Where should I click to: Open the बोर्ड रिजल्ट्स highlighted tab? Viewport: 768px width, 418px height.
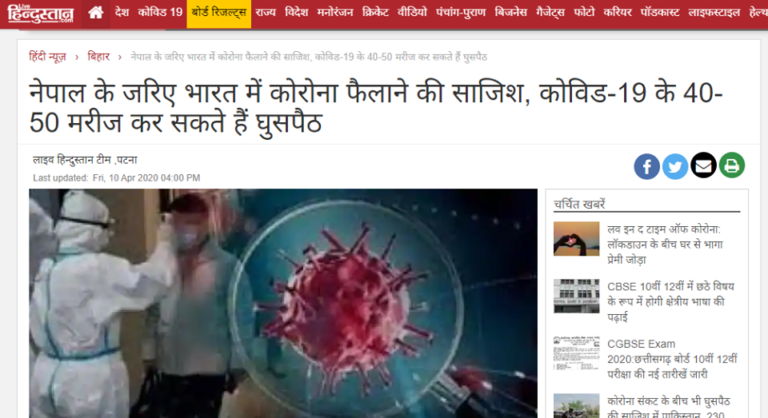219,13
